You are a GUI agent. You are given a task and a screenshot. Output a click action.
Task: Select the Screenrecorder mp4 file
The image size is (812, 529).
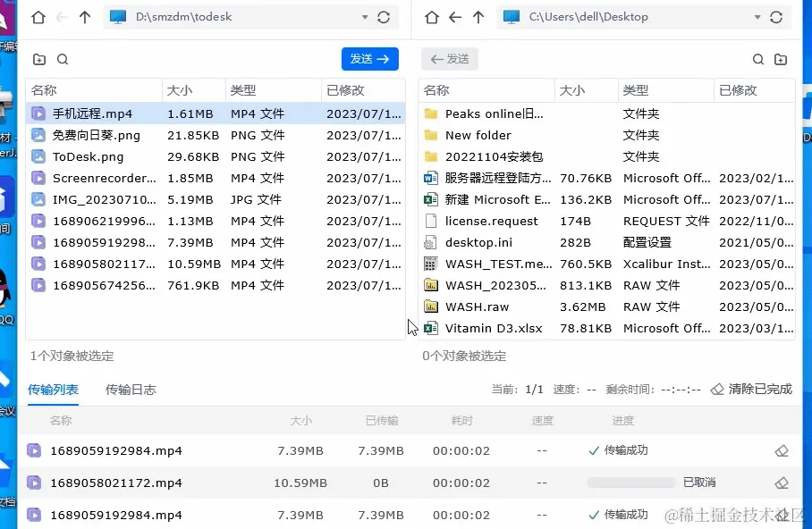click(x=216, y=178)
